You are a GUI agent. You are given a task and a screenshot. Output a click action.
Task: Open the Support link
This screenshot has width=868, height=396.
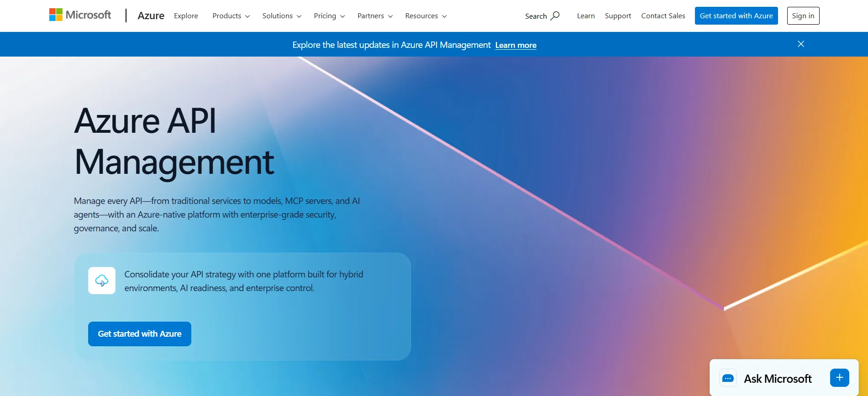(618, 16)
